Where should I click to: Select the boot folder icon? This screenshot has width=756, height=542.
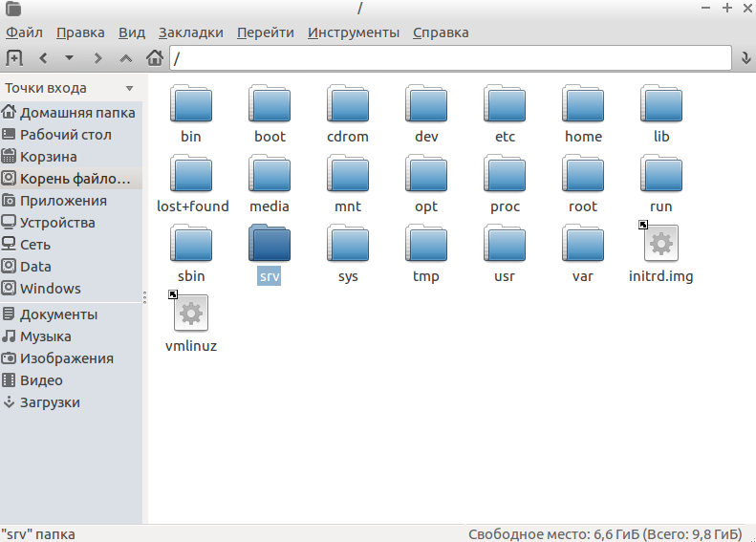tap(270, 103)
